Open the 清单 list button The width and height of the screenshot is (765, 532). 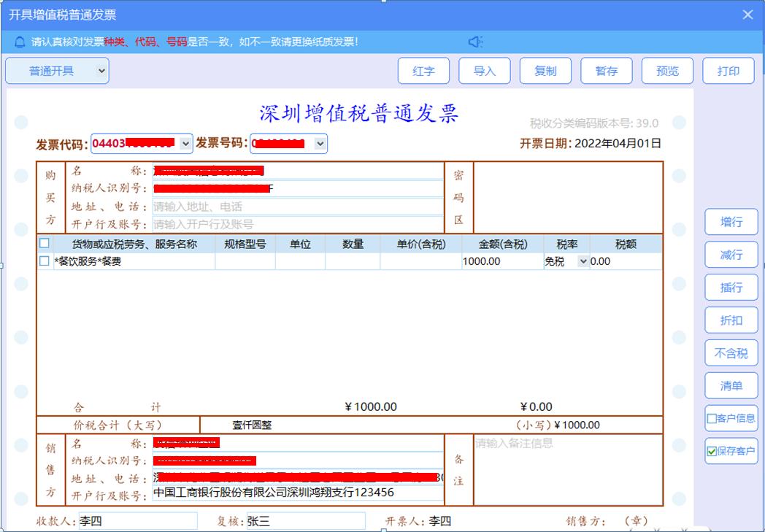coord(731,385)
